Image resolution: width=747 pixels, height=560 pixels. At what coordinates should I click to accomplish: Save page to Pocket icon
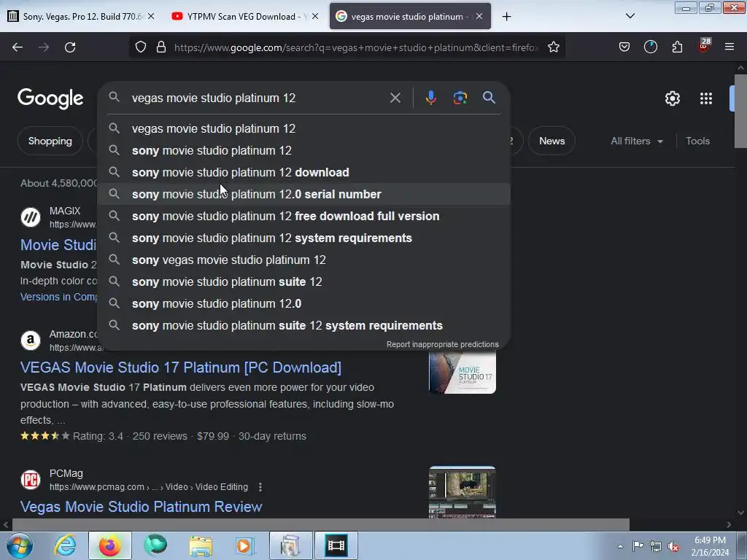pyautogui.click(x=624, y=47)
